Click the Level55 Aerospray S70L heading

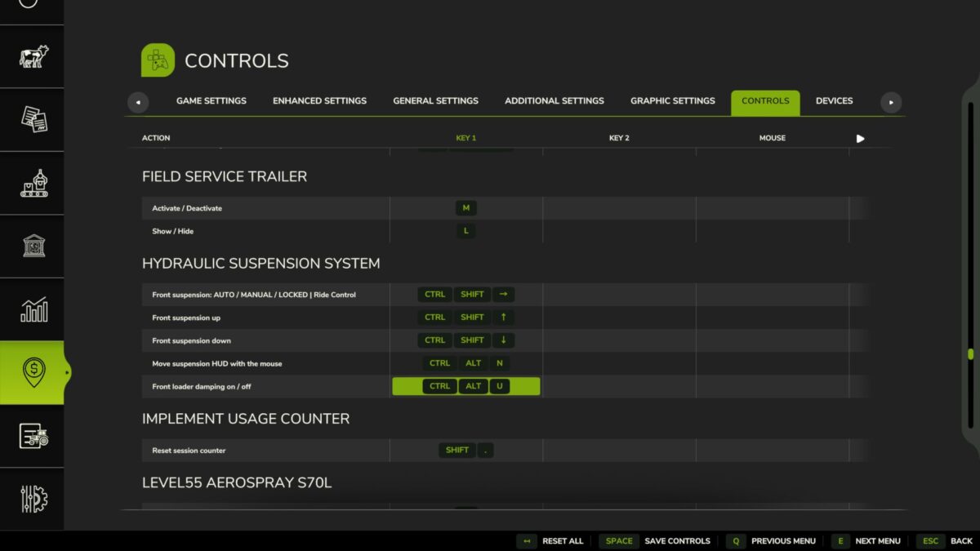pyautogui.click(x=237, y=483)
